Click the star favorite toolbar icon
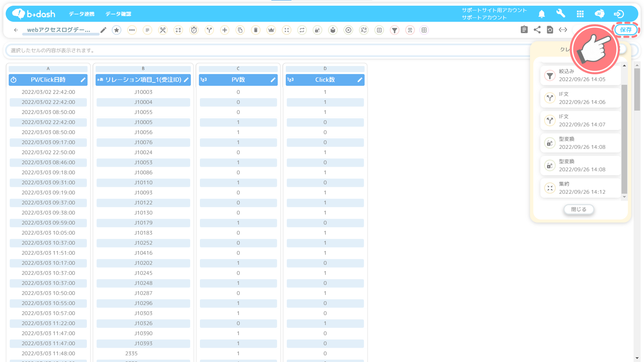The image size is (644, 362). point(117,30)
